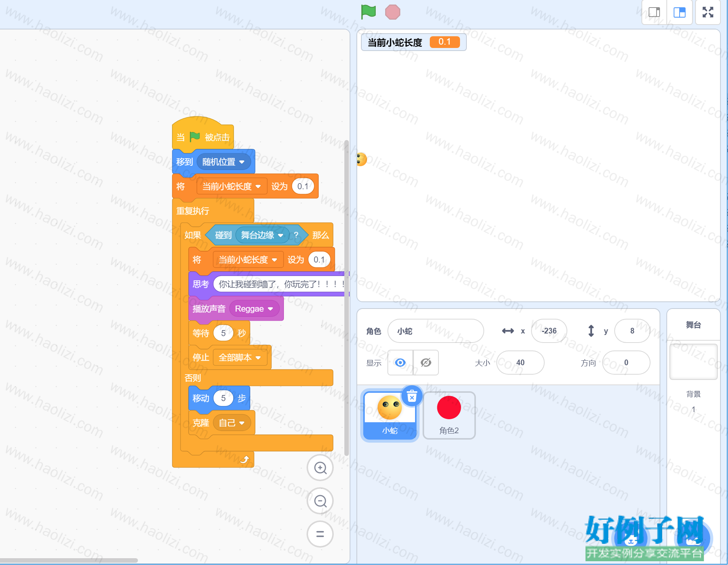The image size is (728, 565).
Task: Click the red stop sign button
Action: (x=392, y=12)
